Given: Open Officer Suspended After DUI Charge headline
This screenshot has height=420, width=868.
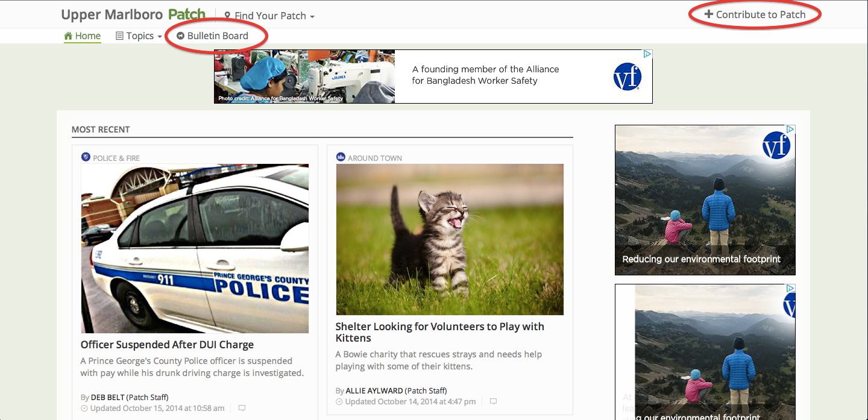Looking at the screenshot, I should tap(167, 345).
